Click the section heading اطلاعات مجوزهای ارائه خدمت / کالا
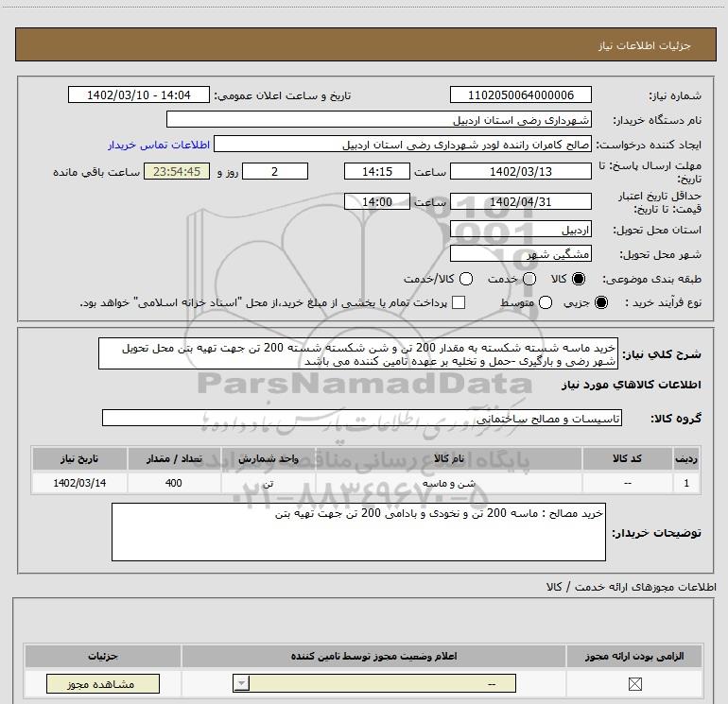This screenshot has width=728, height=704. pos(631,587)
